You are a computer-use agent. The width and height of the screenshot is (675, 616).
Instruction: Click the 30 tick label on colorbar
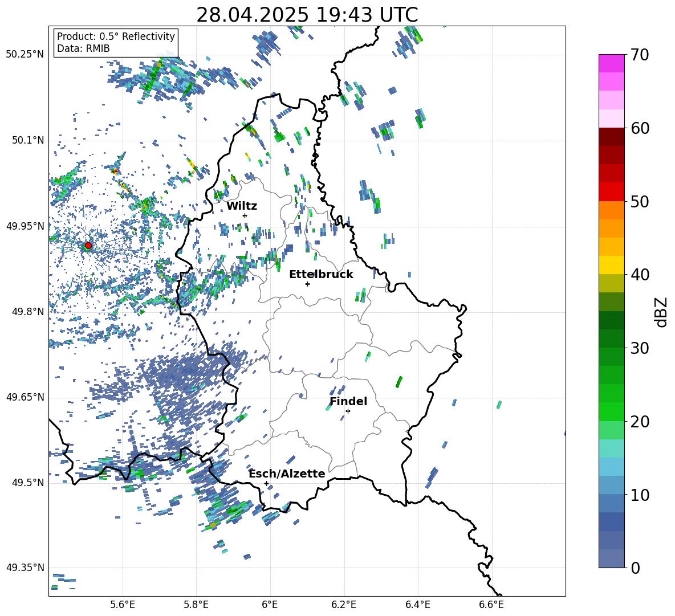[640, 348]
